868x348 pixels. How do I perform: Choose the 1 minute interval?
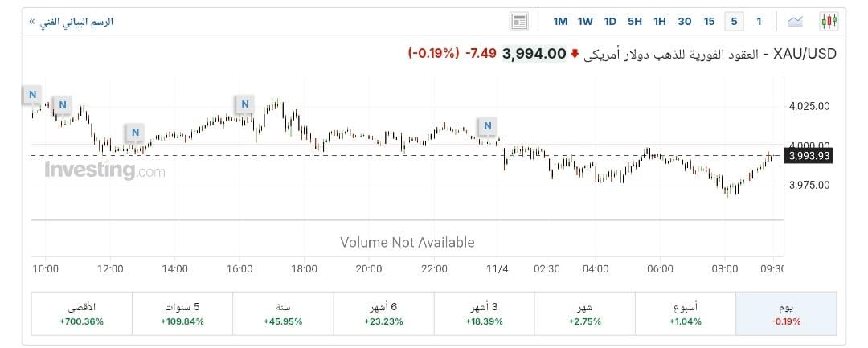pyautogui.click(x=759, y=22)
